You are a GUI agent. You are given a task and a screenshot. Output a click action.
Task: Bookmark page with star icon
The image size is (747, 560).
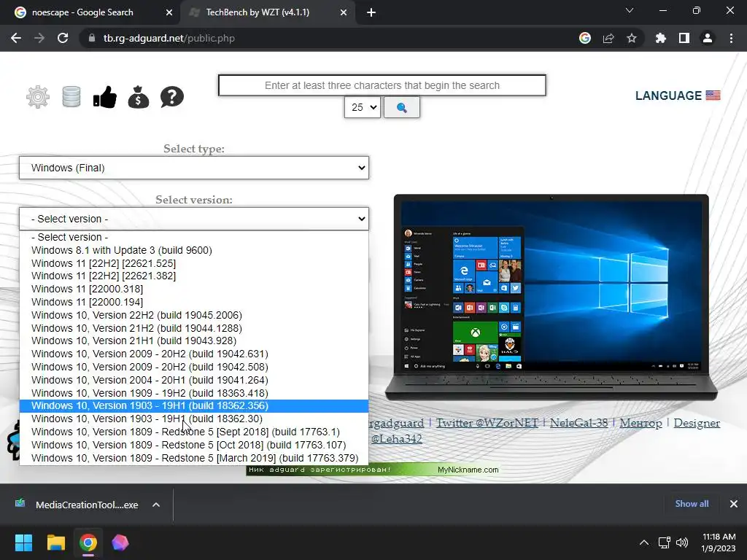pos(632,38)
